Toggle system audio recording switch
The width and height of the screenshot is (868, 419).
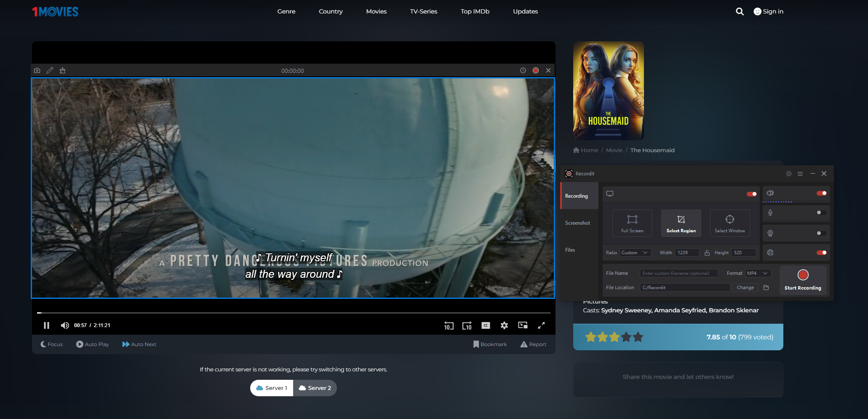[821, 193]
